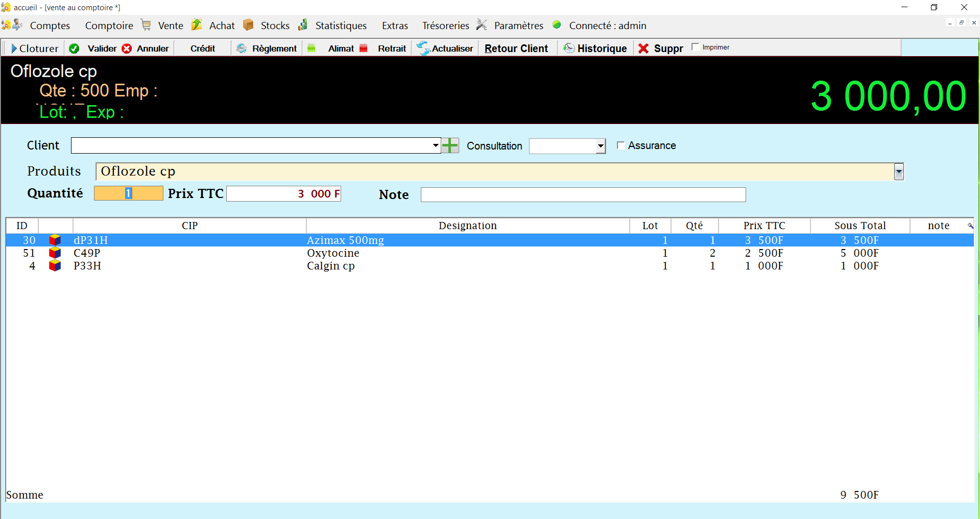980x519 pixels.
Task: Expand the Client dropdown list
Action: pos(436,145)
